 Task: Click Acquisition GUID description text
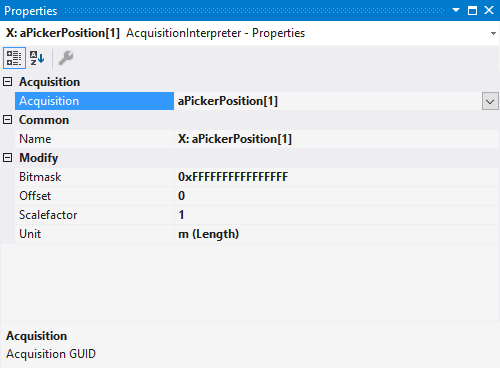pos(51,354)
